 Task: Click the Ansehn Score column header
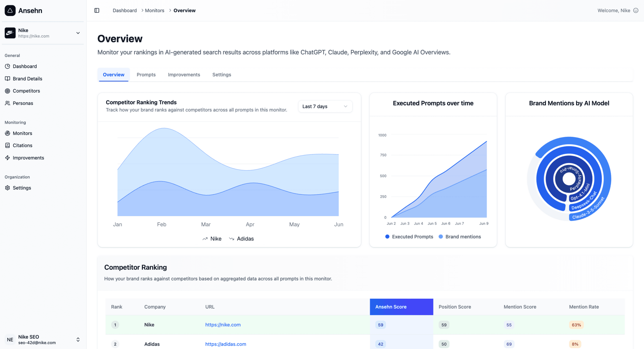pyautogui.click(x=401, y=307)
